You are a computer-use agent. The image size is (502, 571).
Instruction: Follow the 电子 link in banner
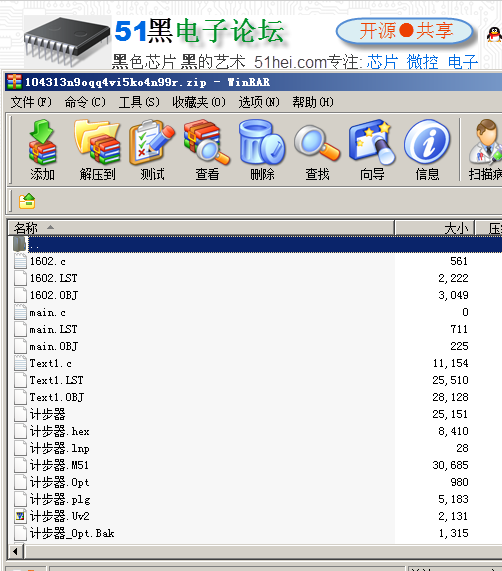tap(463, 62)
